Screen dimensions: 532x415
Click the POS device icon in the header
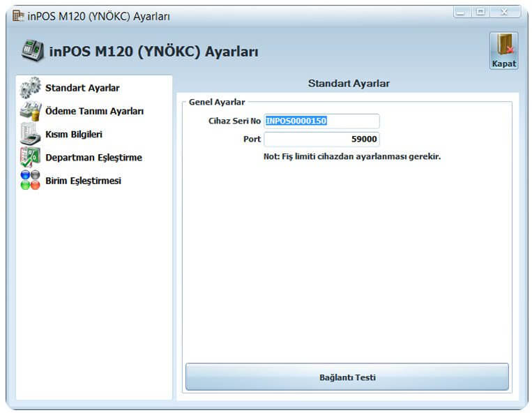(33, 51)
